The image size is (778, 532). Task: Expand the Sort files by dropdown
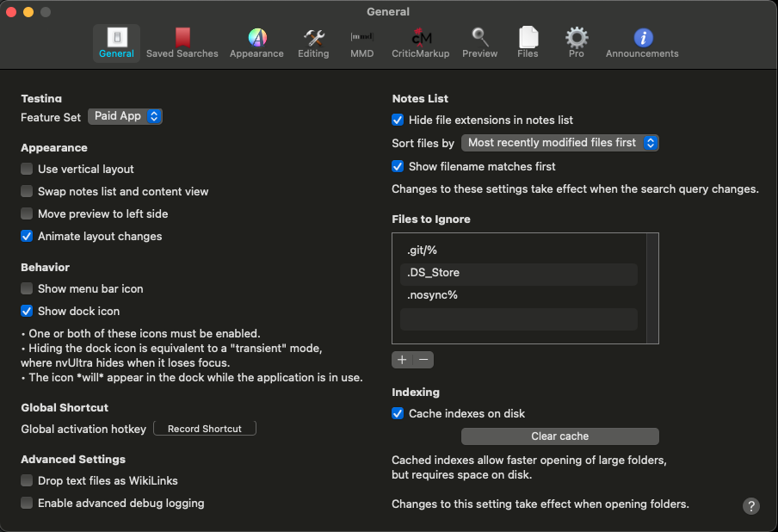[x=560, y=143]
